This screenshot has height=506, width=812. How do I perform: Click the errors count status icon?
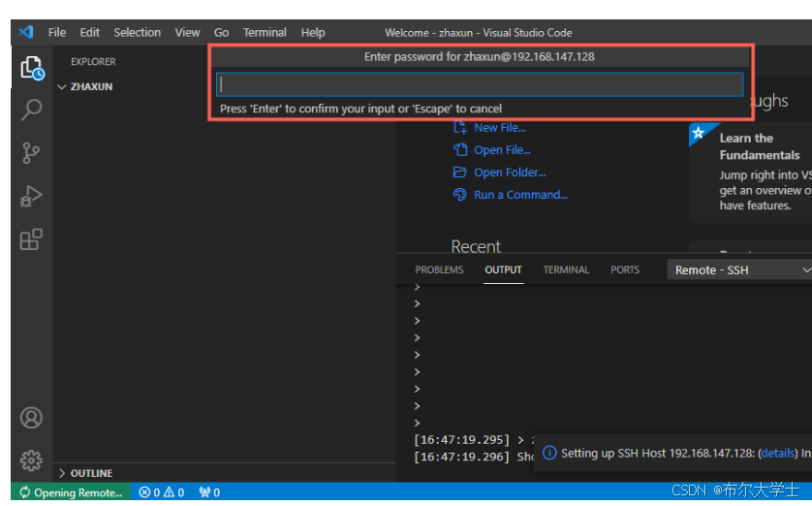(x=144, y=492)
